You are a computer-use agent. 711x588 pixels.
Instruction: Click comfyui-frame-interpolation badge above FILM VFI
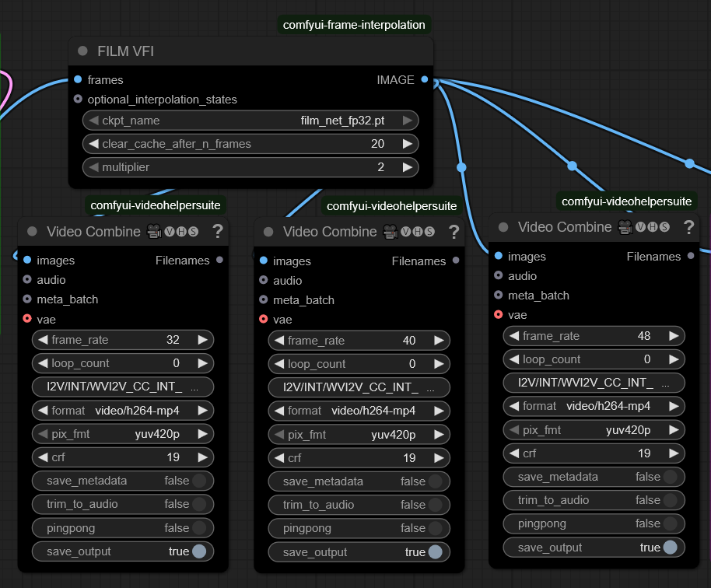point(354,24)
